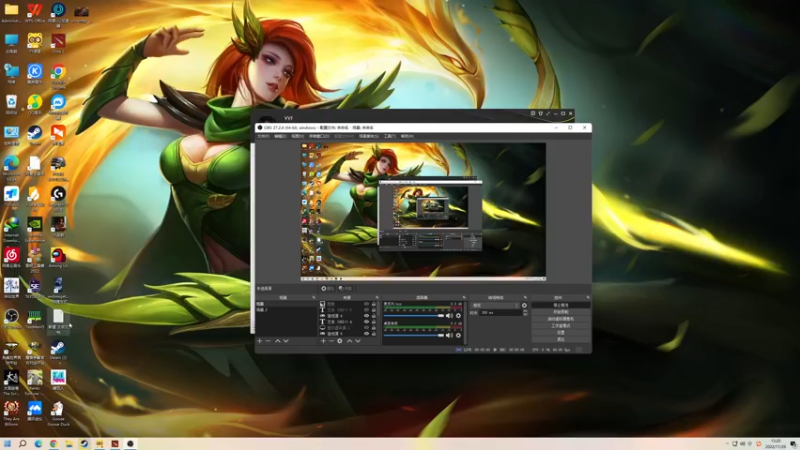Image resolution: width=800 pixels, height=450 pixels.
Task: Remove selected source with the minus icon
Action: (331, 341)
